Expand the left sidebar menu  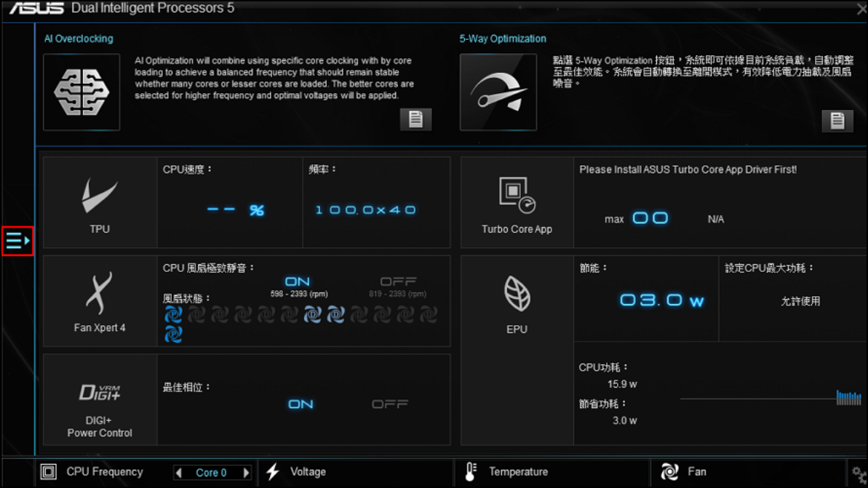coord(17,241)
